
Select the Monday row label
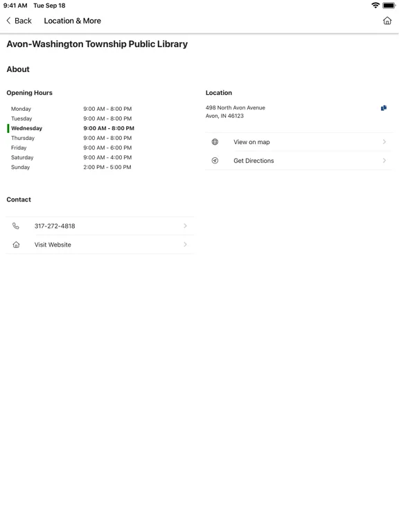coord(21,109)
